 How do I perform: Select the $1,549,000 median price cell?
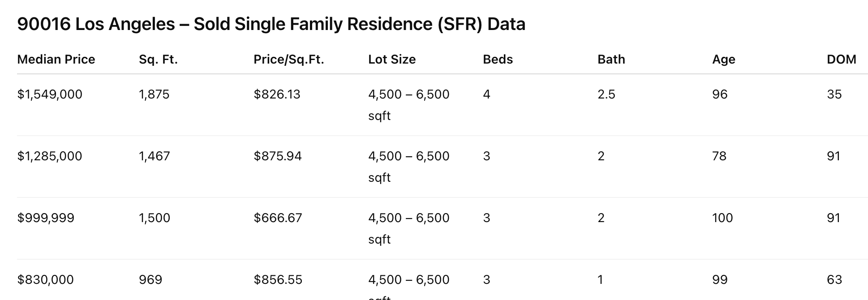pos(50,94)
